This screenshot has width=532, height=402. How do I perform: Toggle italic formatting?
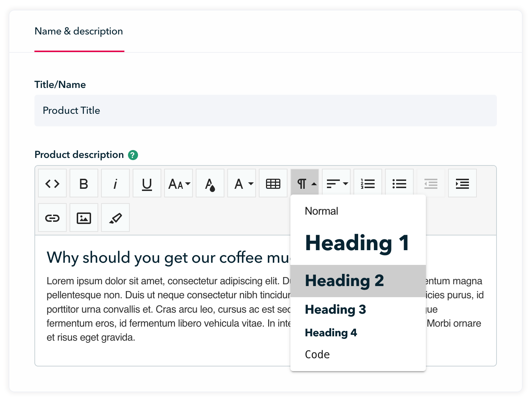tap(115, 183)
